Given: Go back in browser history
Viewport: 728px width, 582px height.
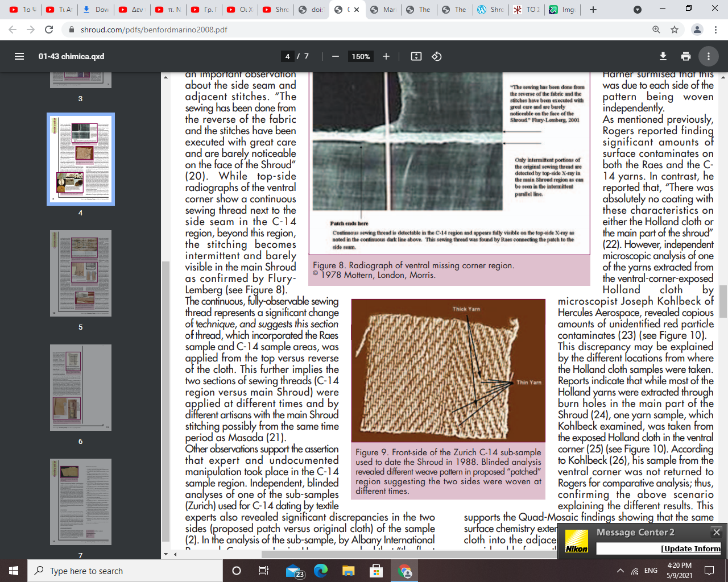Looking at the screenshot, I should [x=13, y=30].
